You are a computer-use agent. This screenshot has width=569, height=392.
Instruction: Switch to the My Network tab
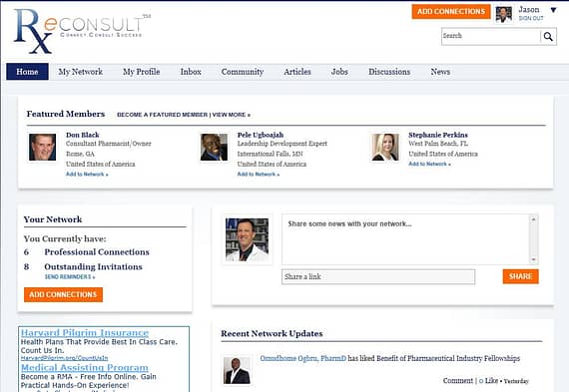point(81,72)
